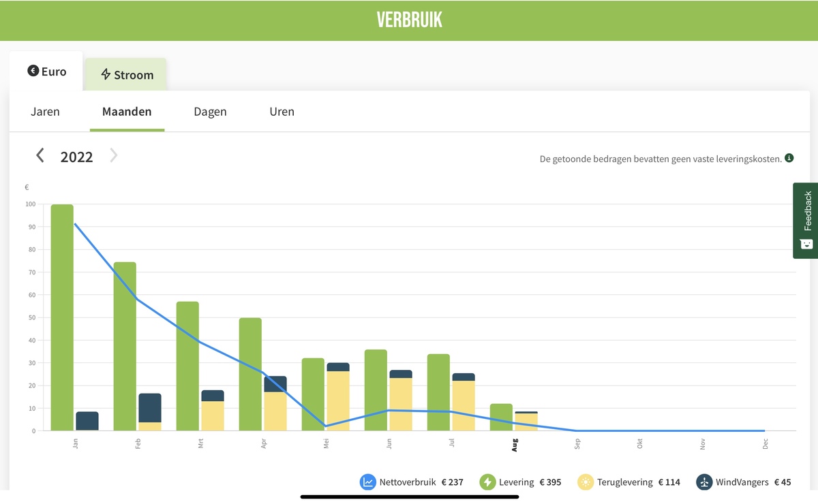The height and width of the screenshot is (504, 818).
Task: Click the smiley icon on Feedback tab
Action: (806, 244)
